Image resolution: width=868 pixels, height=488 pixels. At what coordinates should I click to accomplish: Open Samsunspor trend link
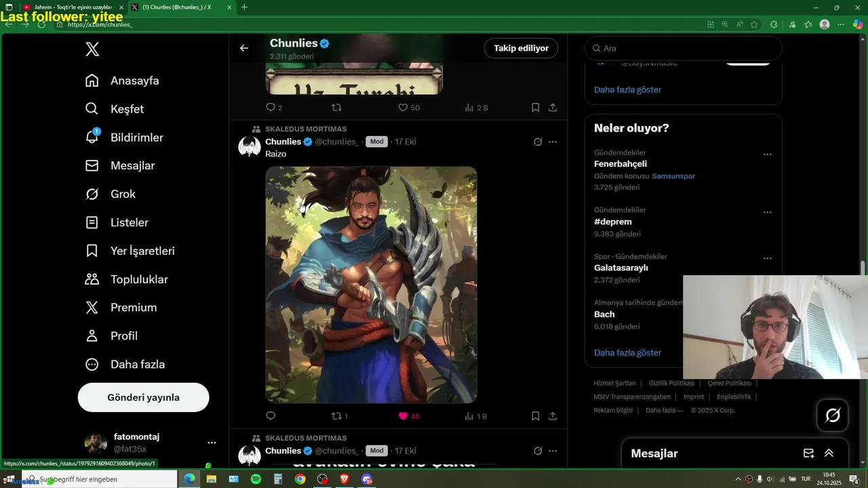673,176
